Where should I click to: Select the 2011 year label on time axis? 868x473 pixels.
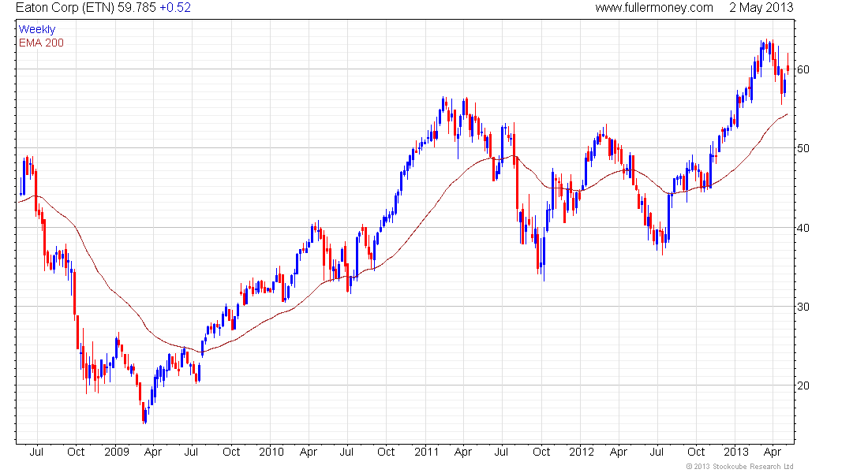click(426, 452)
